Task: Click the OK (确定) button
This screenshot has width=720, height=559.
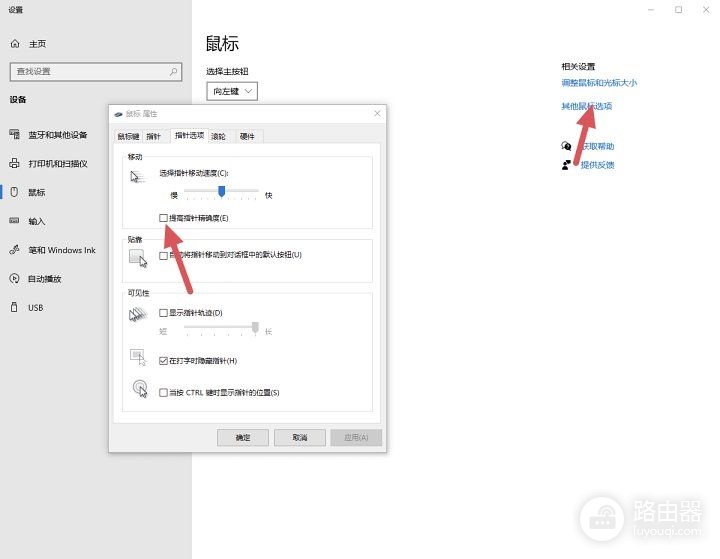Action: pyautogui.click(x=243, y=438)
